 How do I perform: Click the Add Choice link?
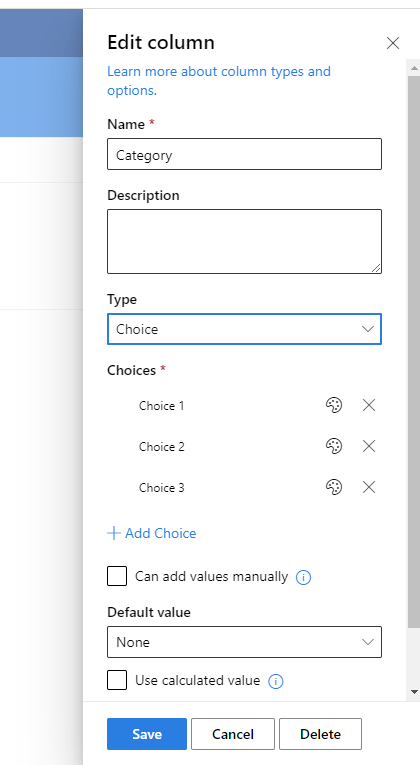(x=152, y=533)
